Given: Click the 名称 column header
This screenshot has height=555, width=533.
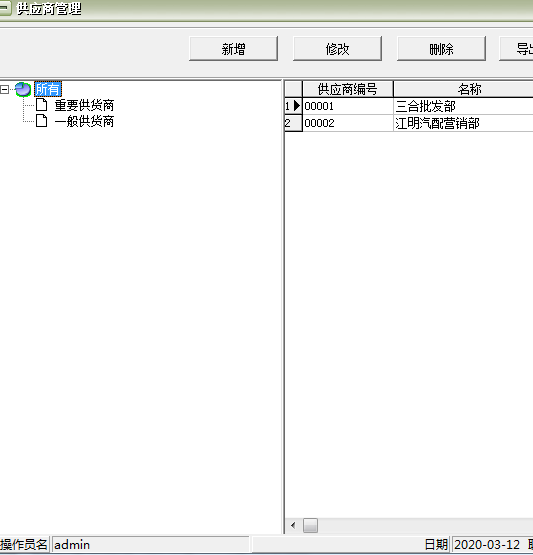Looking at the screenshot, I should coord(463,89).
